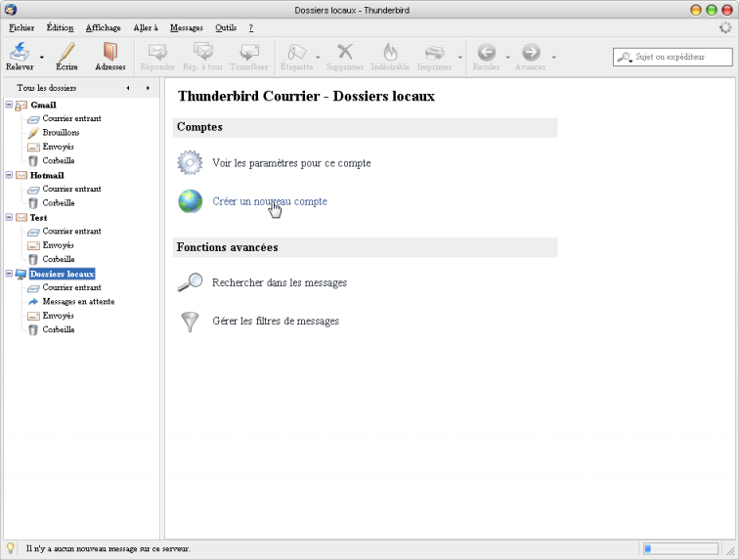Open Hotmail's Courrier entrant folder
Screen dimensions: 739x560
click(71, 189)
